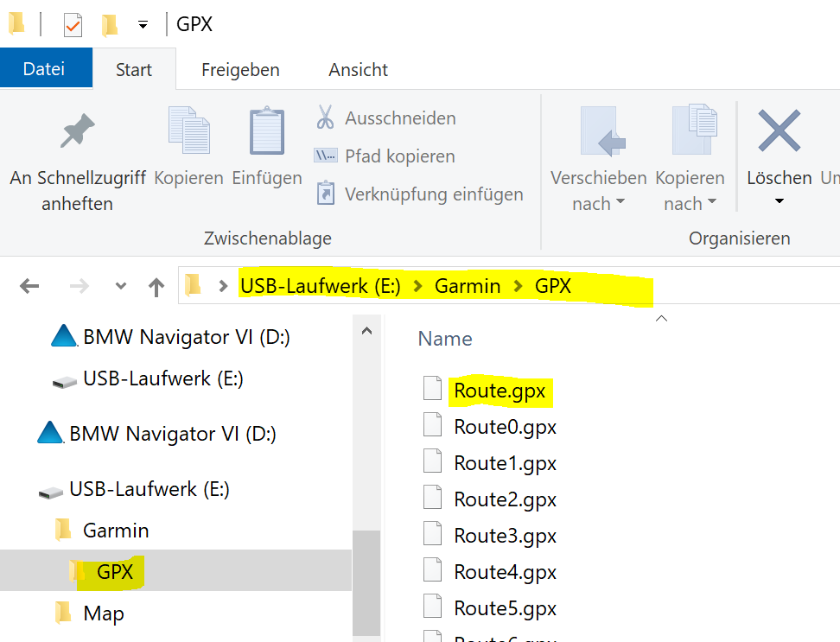This screenshot has width=840, height=642.
Task: Select 'Garmin' in the address bar breadcrumb
Action: [x=467, y=286]
